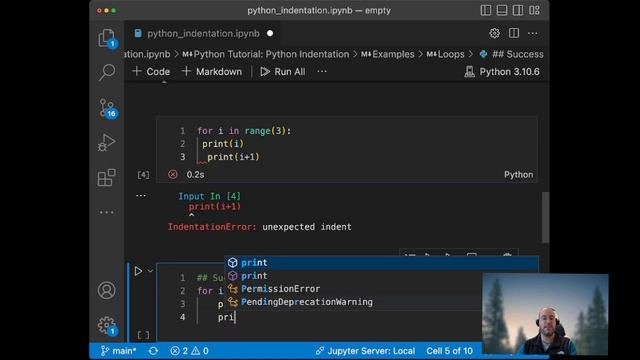Screen dimensions: 640x360
Task: Synchronize changes icon in status bar
Action: tap(153, 351)
